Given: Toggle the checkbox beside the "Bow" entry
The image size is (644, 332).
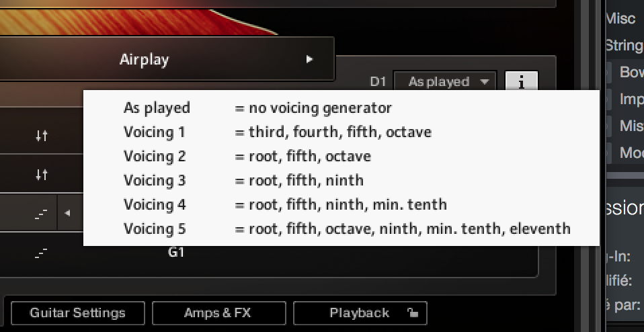Looking at the screenshot, I should [x=608, y=72].
